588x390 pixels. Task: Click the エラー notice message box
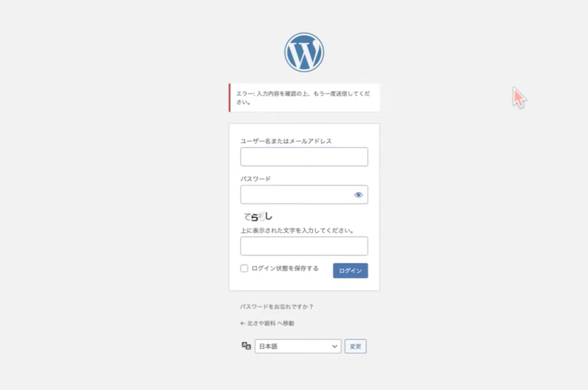tap(304, 98)
